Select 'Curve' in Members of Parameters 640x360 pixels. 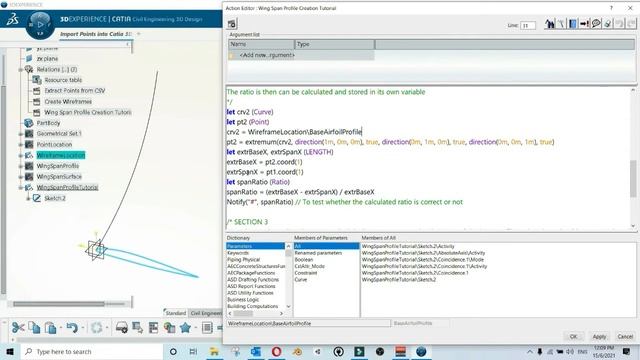click(x=301, y=280)
